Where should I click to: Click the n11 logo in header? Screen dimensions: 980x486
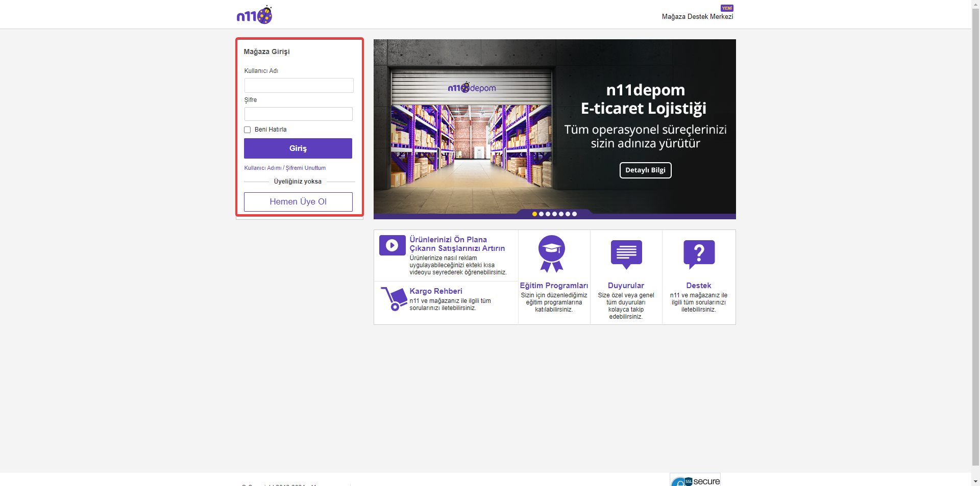click(x=254, y=15)
